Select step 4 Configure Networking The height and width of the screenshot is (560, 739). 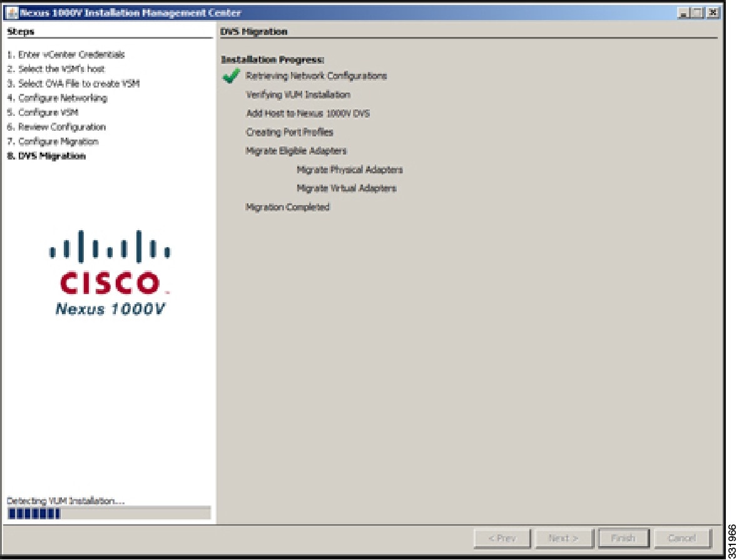[x=57, y=98]
